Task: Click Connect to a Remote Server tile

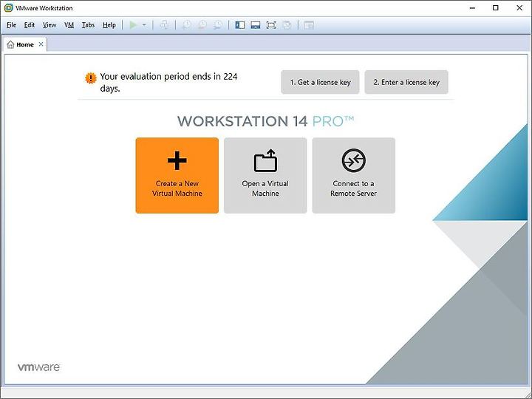Action: coord(353,175)
